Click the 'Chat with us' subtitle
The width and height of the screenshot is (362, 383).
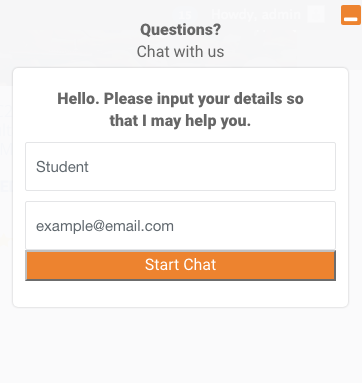pos(180,52)
